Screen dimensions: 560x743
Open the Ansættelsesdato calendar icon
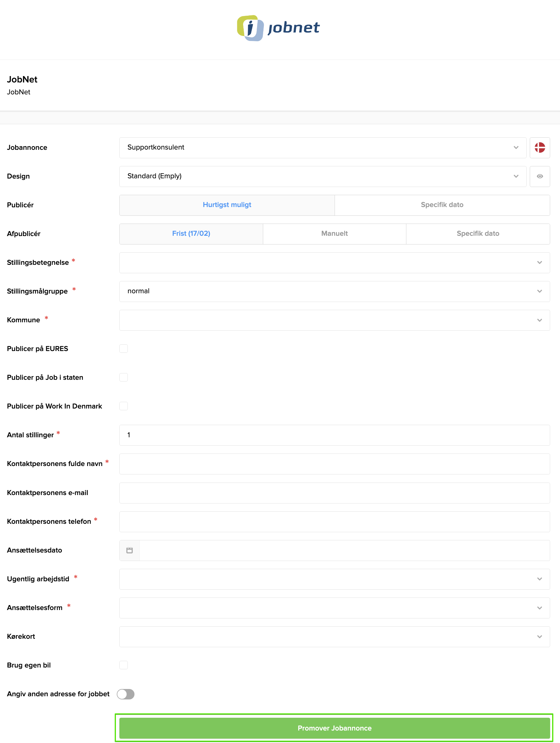coord(129,550)
